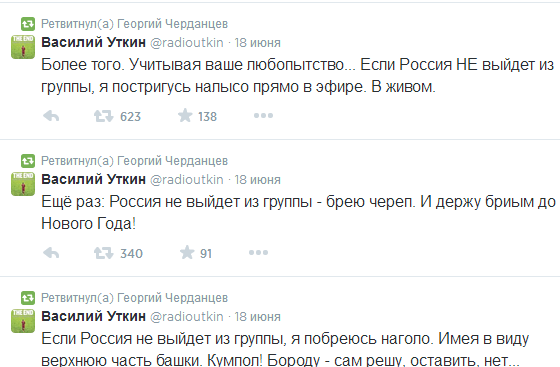Open the tweet text 'Ещё раз: Россия не выйдет'
The height and width of the screenshot is (367, 560).
(298, 213)
